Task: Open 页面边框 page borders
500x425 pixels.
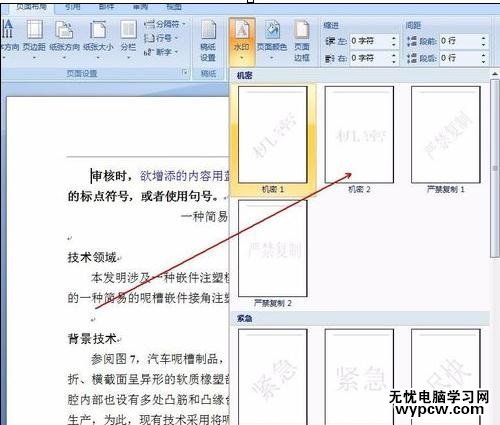Action: 302,41
